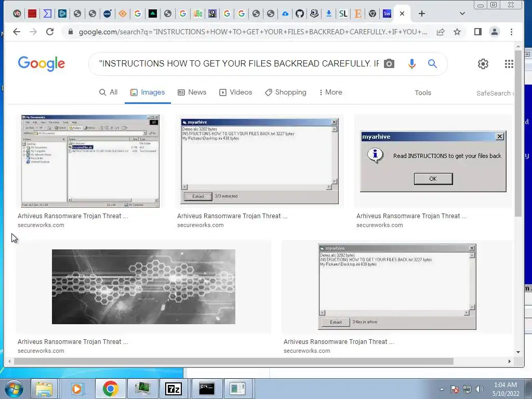Submit search with the magnifier icon

click(x=432, y=63)
